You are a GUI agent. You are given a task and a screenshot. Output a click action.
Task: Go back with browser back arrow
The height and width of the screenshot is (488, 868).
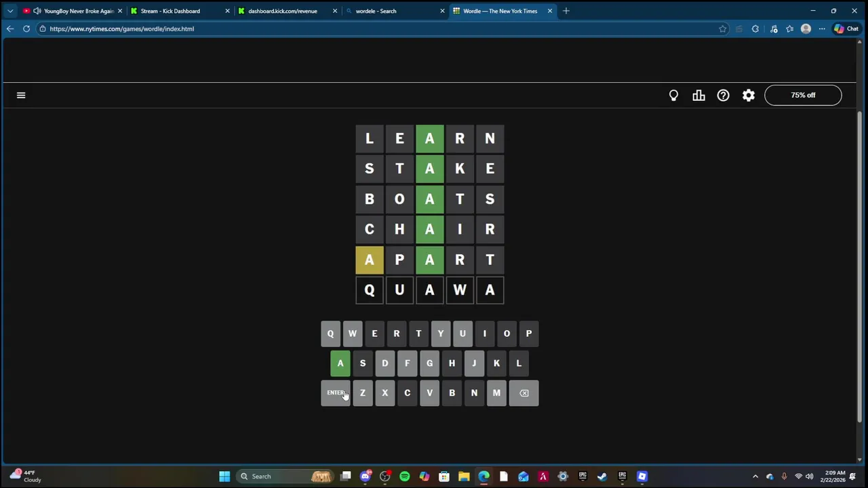(x=10, y=29)
